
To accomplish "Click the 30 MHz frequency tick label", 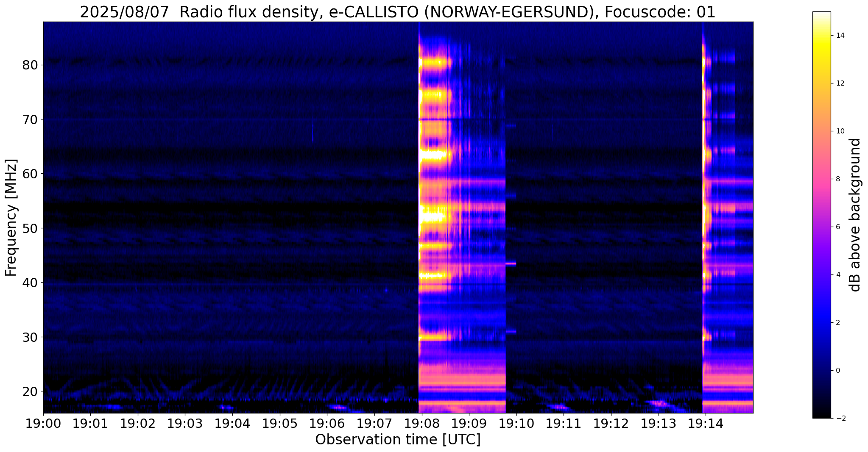I will pos(30,337).
